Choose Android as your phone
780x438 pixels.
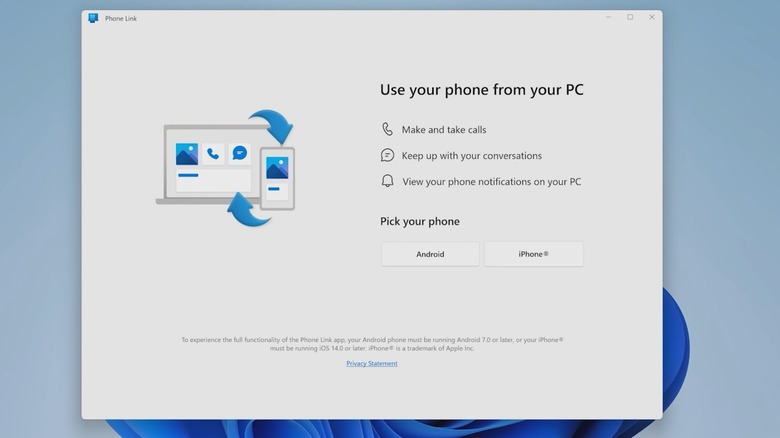(x=430, y=254)
